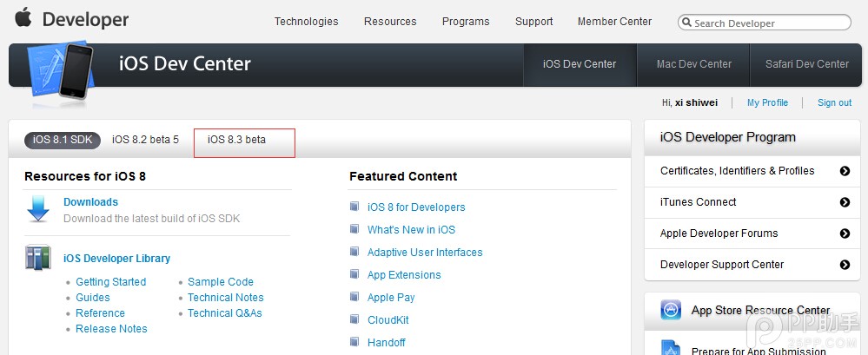The width and height of the screenshot is (868, 355).
Task: Open iTunes Connect chevron arrow
Action: point(845,202)
